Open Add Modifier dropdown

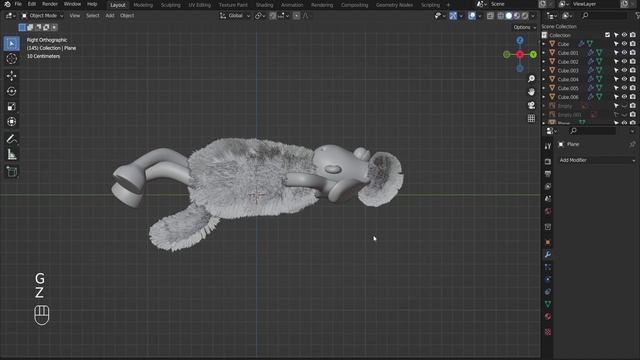tap(597, 160)
